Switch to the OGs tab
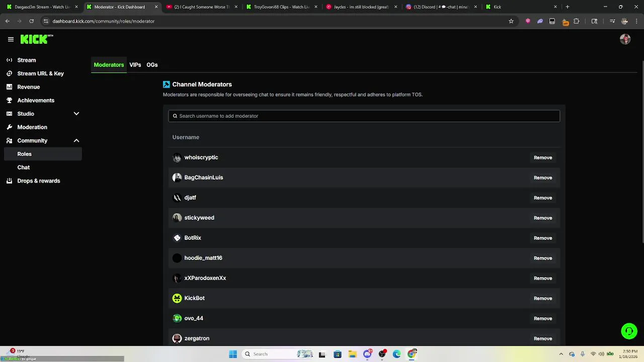Screen dimensions: 644x362 152,65
